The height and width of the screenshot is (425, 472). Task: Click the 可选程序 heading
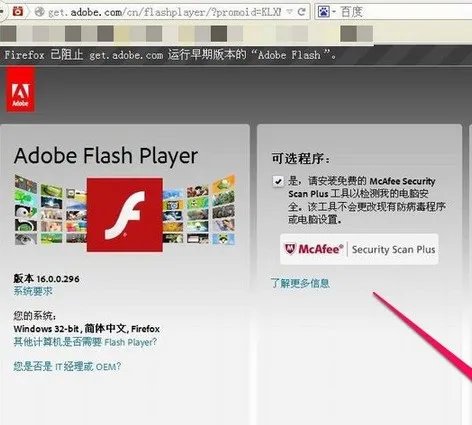click(301, 158)
